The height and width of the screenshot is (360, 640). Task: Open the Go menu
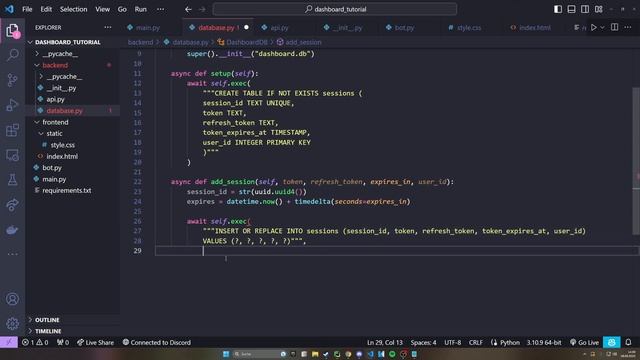point(122,9)
